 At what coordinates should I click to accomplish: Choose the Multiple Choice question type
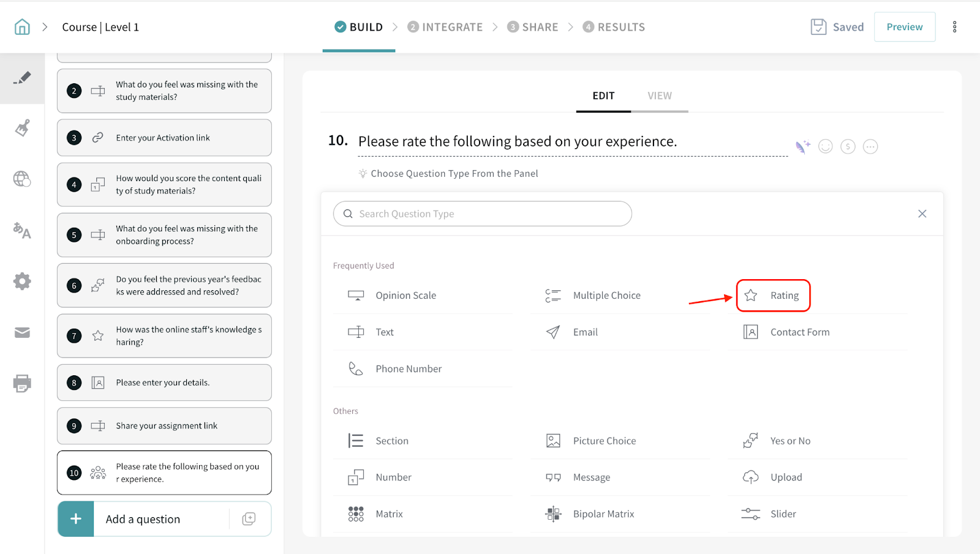pos(606,296)
